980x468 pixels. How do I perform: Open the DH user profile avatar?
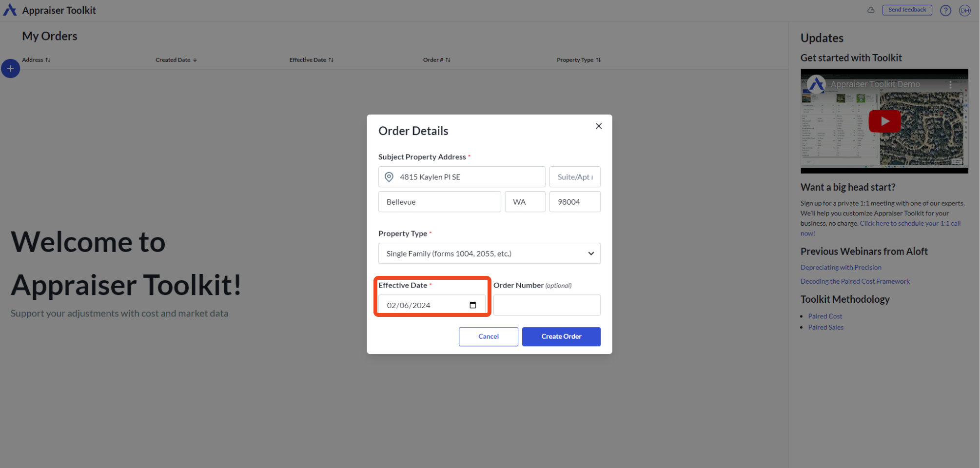tap(964, 10)
